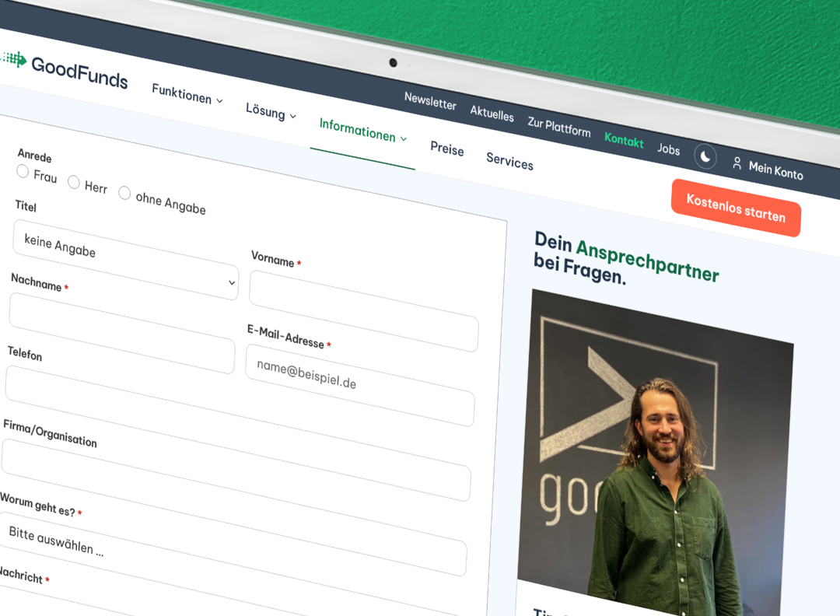This screenshot has width=840, height=616.
Task: Expand the Informationen menu
Action: pyautogui.click(x=362, y=131)
